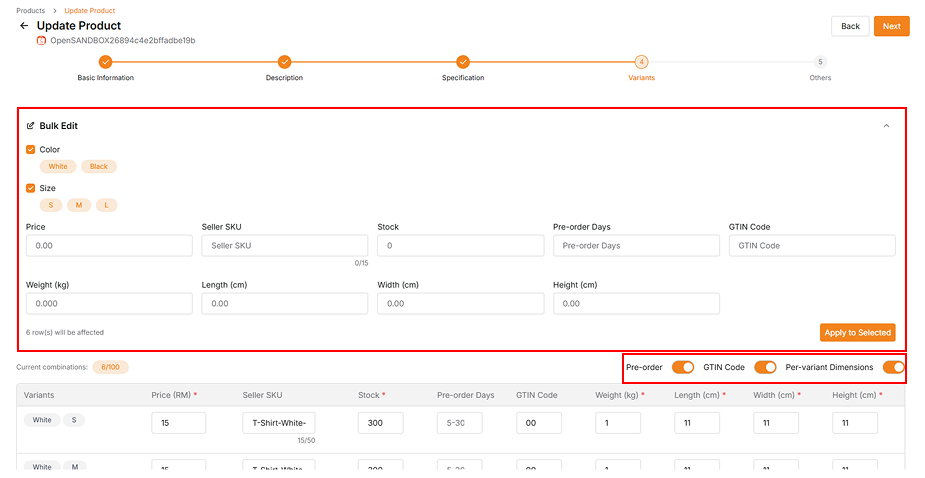Edit Seller SKU for White S row

tap(278, 423)
